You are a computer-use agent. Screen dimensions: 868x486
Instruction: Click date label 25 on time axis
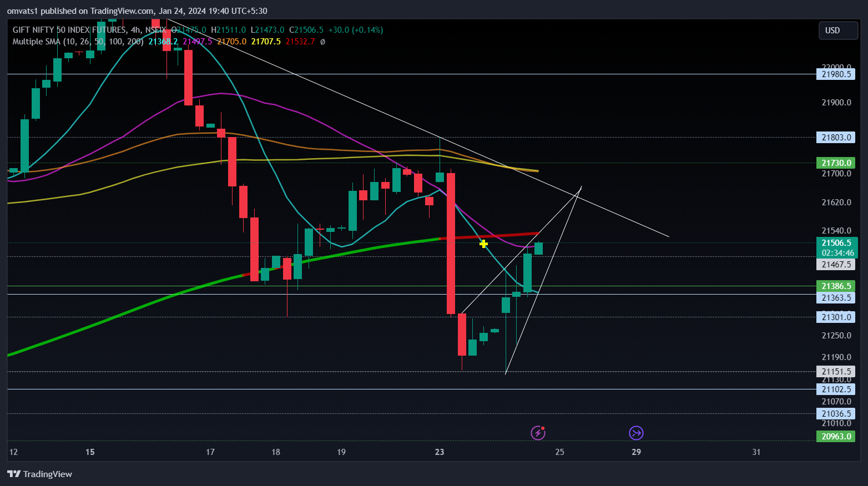click(559, 452)
